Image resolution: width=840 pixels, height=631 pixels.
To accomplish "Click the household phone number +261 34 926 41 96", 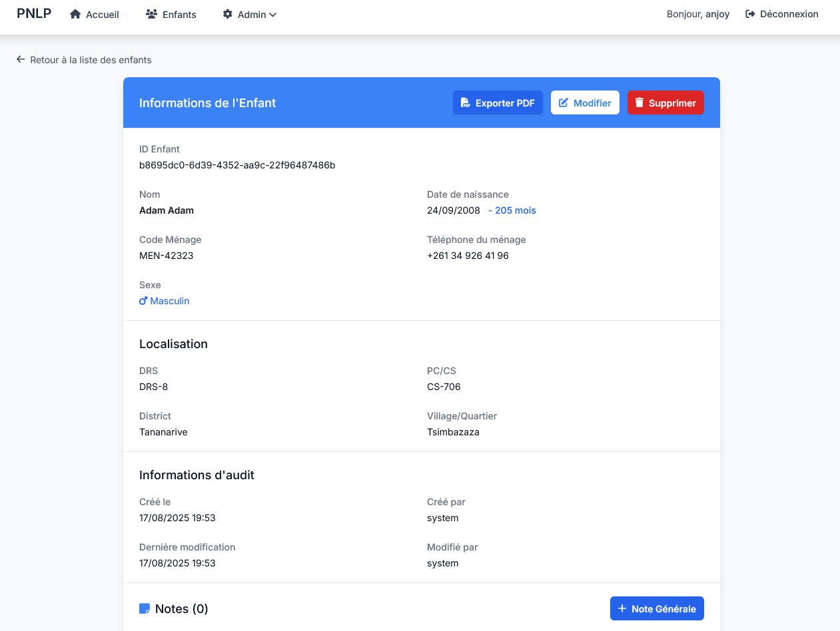I will click(468, 256).
